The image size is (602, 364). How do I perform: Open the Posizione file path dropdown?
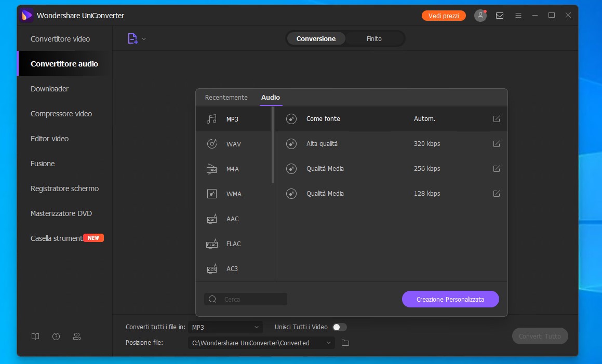(261, 343)
